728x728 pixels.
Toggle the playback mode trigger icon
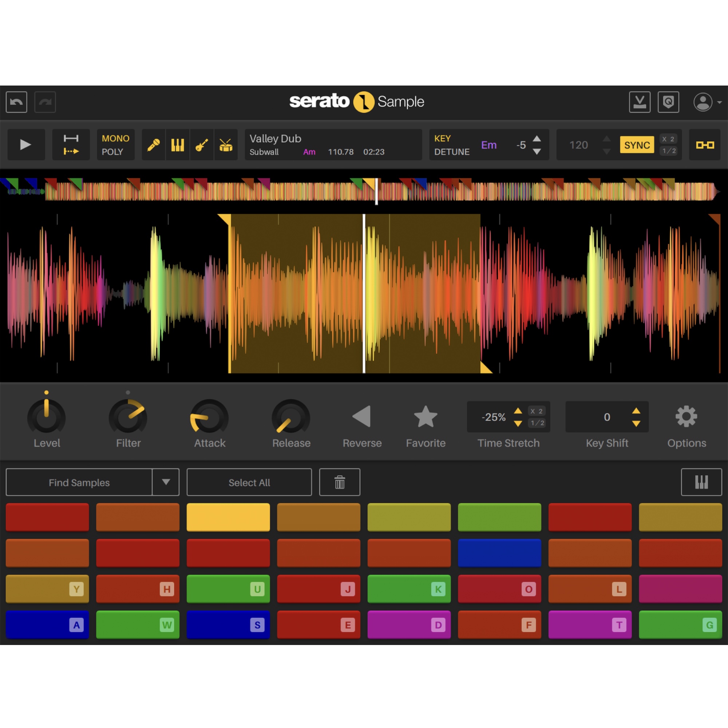(x=71, y=145)
